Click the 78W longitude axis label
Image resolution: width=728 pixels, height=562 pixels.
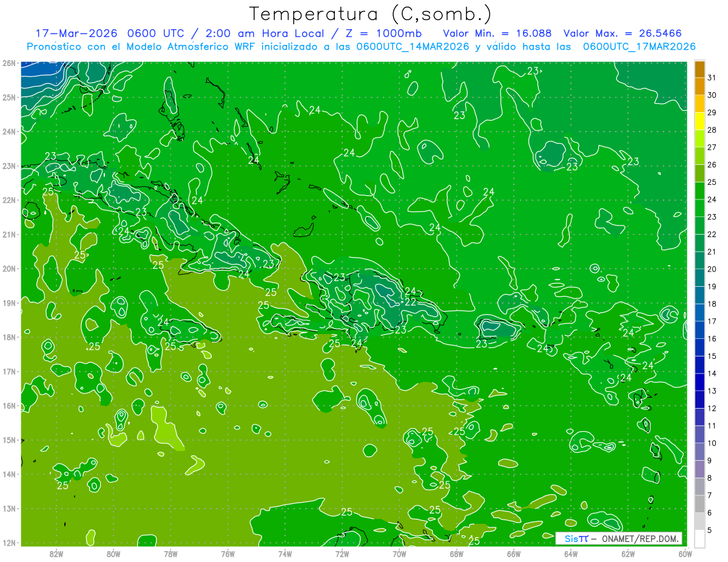pyautogui.click(x=170, y=554)
